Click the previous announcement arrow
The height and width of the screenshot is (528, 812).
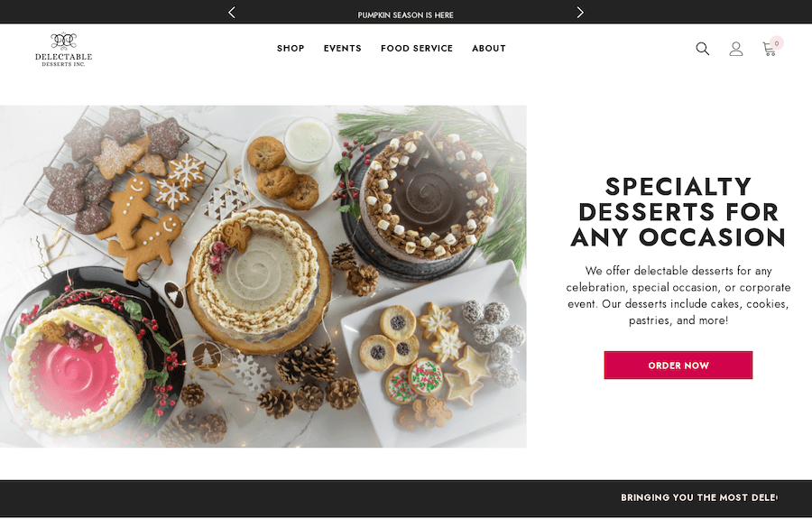(x=232, y=13)
